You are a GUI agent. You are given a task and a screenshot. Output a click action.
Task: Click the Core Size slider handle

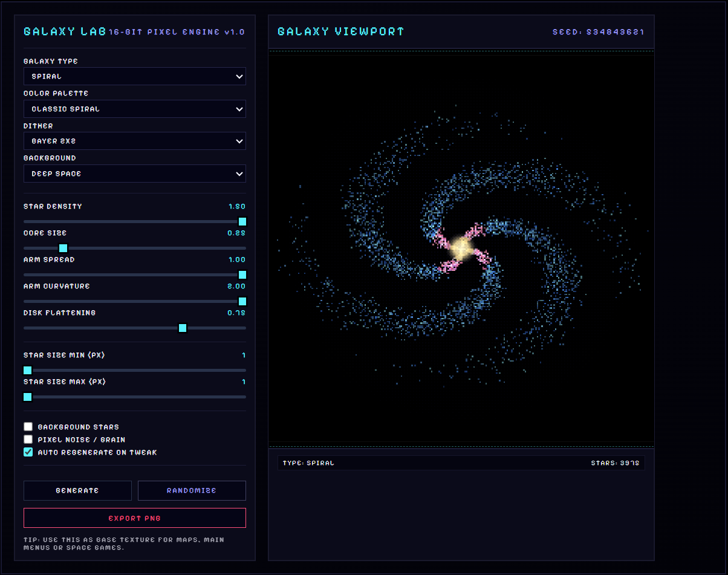[x=63, y=248]
